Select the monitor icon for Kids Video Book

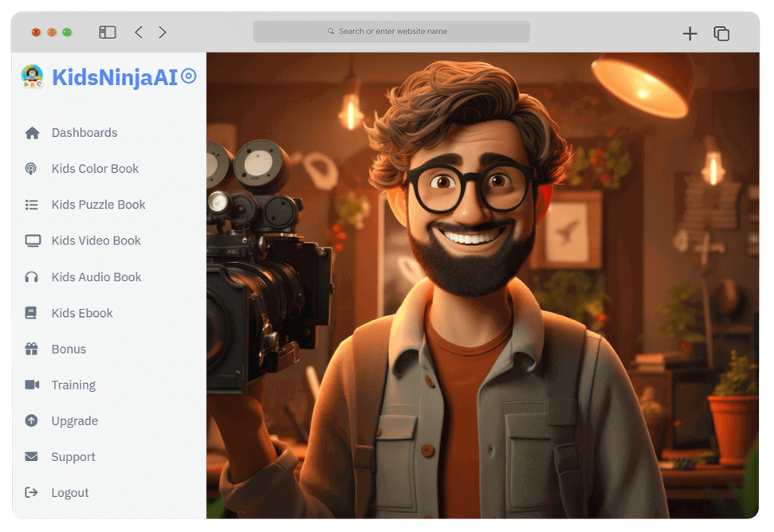(32, 241)
